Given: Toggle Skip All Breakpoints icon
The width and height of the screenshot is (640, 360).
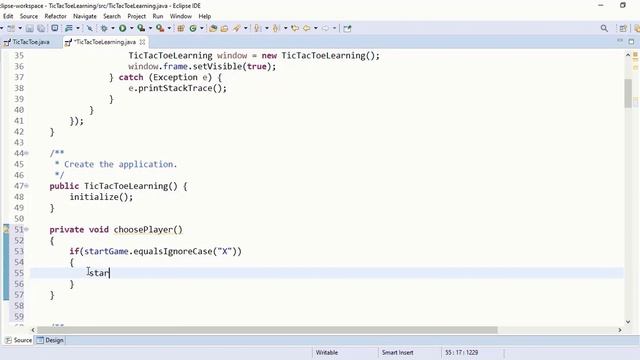Looking at the screenshot, I should click(89, 28).
